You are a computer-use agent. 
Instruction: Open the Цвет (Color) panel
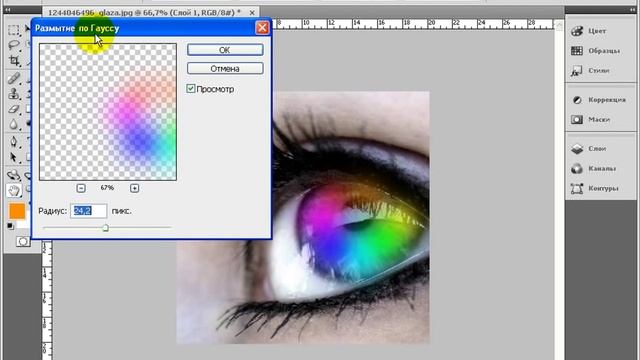click(x=589, y=31)
